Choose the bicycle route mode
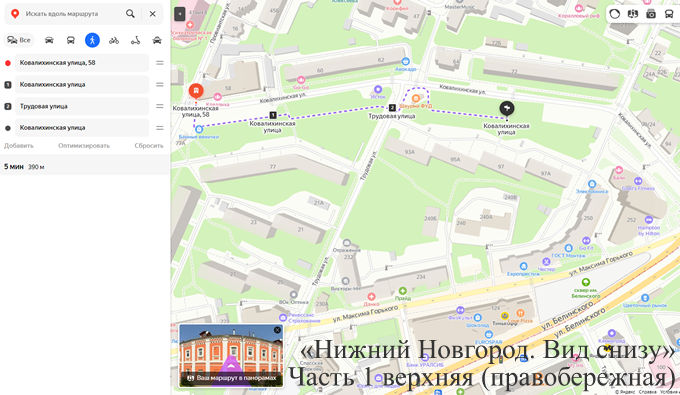The width and height of the screenshot is (680, 395). point(114,40)
